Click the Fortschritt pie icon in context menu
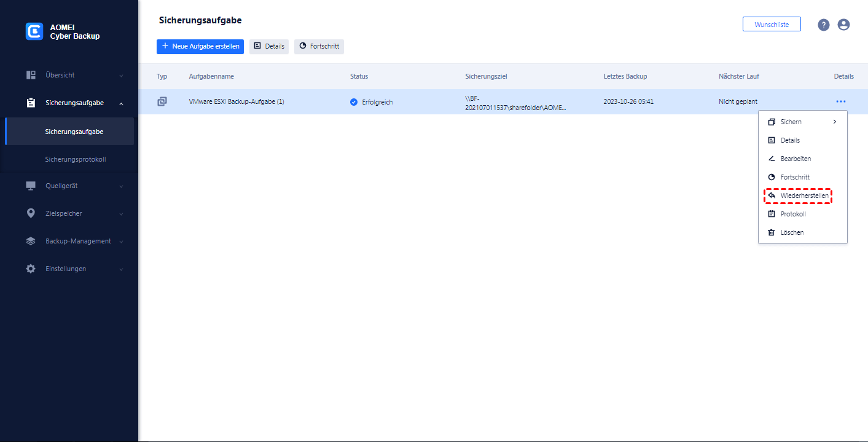 (x=772, y=177)
